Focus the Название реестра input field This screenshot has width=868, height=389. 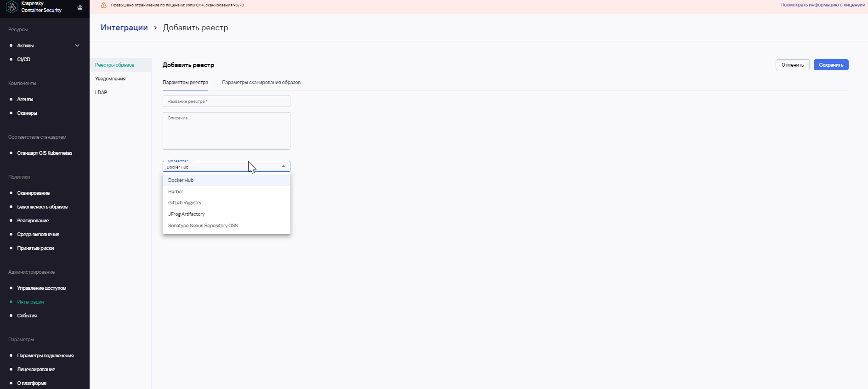(227, 101)
